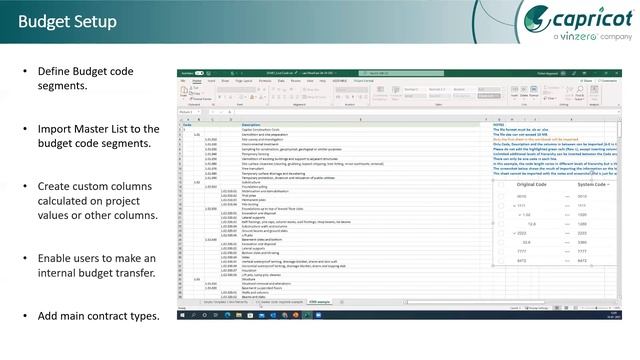Click the Excel search box in title bar
Image resolution: width=640 pixels, height=360 pixels.
pyautogui.click(x=401, y=73)
